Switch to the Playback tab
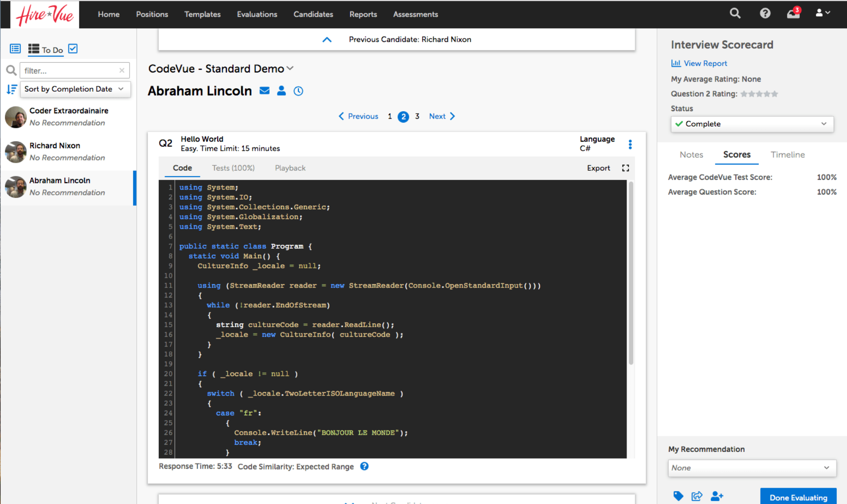Viewport: 847px width, 504px height. 290,168
